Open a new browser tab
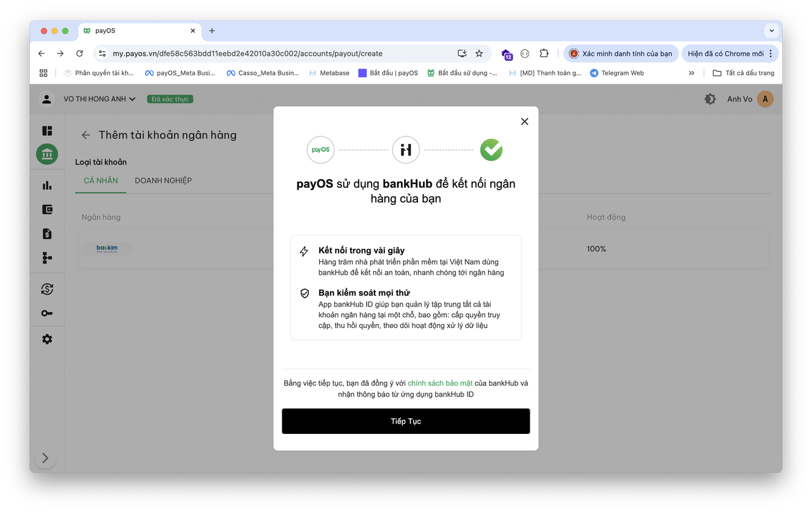Viewport: 812px width, 512px height. coord(212,30)
